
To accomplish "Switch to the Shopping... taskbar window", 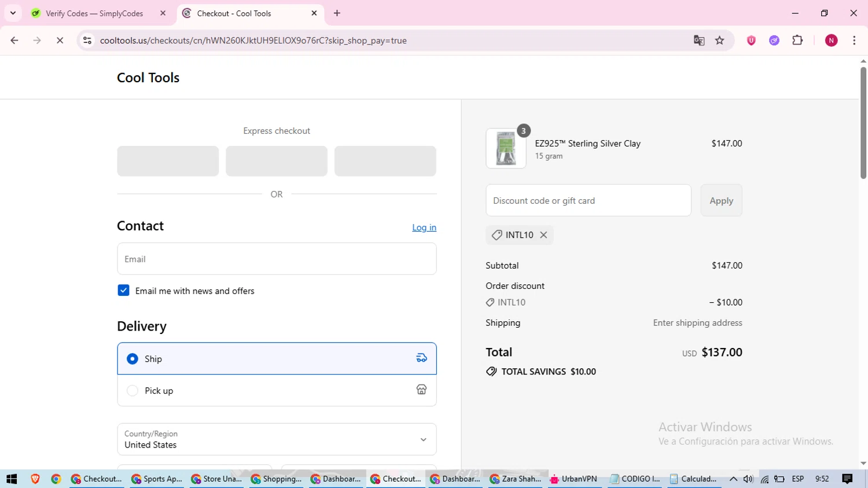I will point(277,479).
